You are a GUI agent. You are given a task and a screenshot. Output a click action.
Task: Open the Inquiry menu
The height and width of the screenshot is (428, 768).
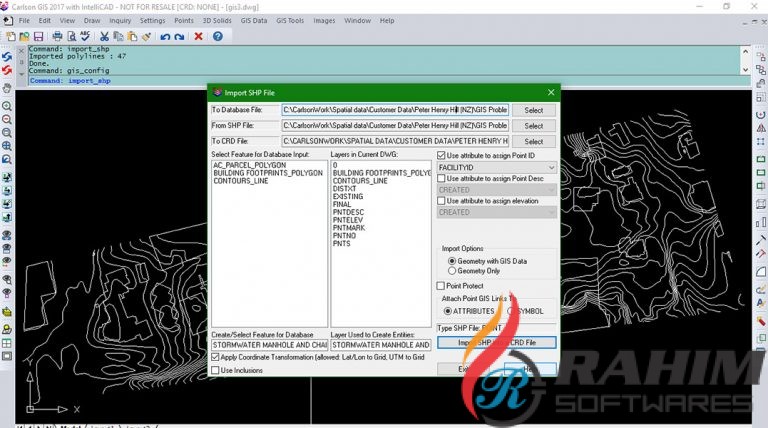pos(120,21)
